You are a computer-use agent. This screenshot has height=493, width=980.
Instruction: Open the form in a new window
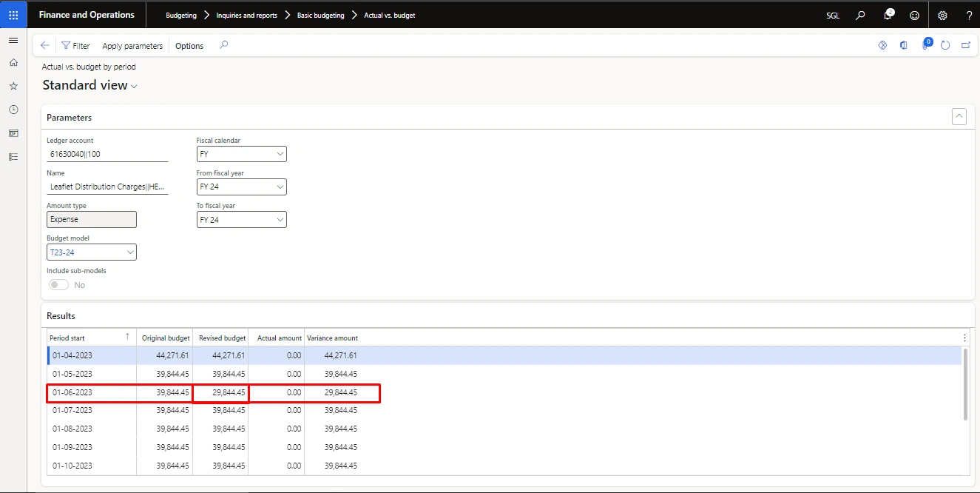click(966, 45)
